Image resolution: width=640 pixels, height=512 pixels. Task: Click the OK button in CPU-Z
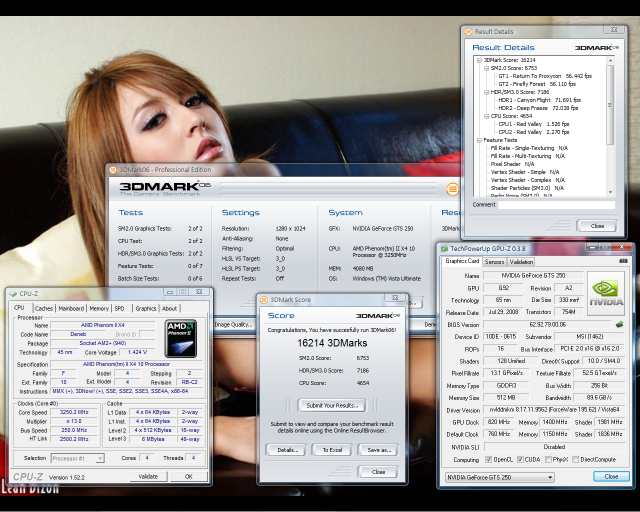coord(189,476)
